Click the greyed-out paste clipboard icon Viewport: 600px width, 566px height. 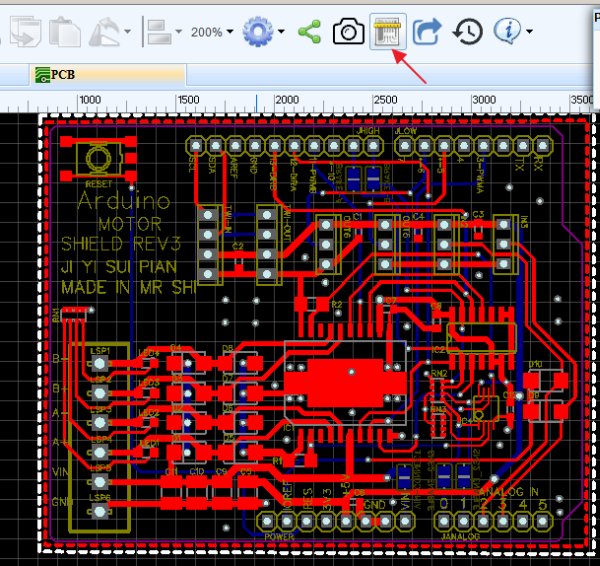65,32
